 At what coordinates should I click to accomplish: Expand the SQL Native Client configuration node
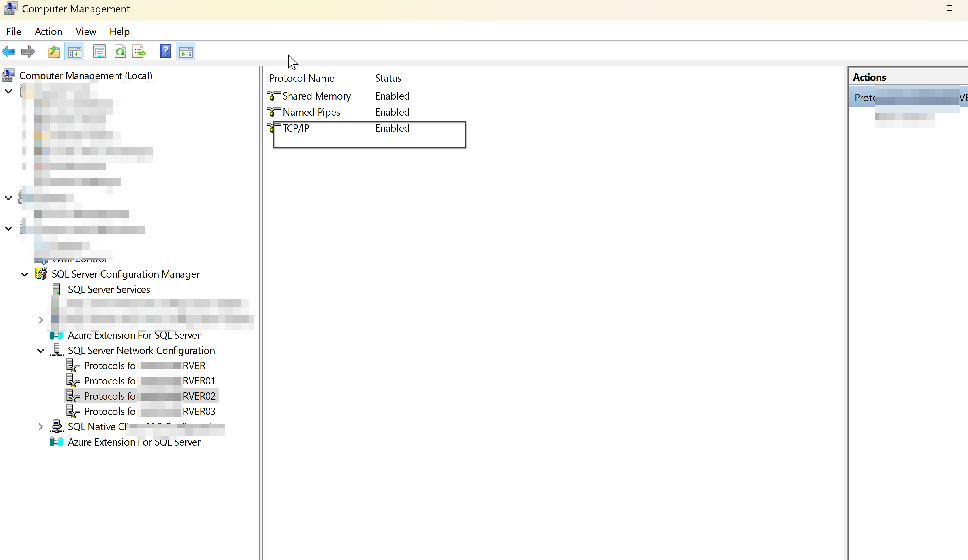tap(41, 427)
